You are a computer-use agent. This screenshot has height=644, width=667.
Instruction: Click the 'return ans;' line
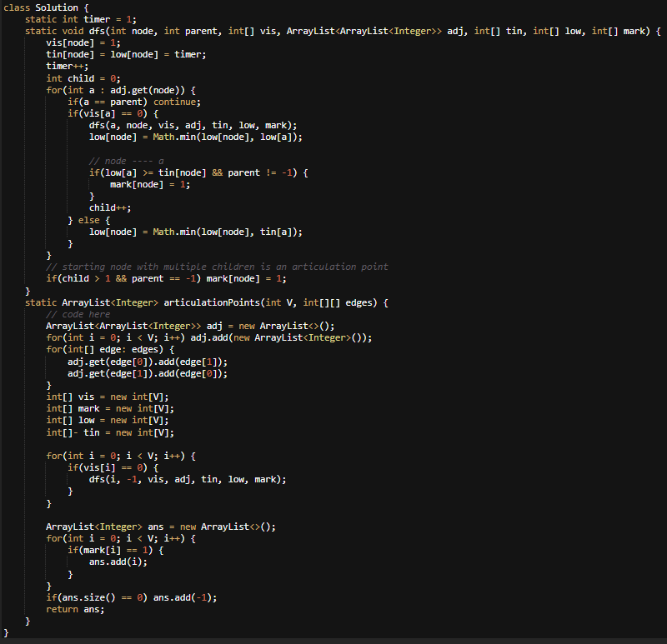point(75,610)
